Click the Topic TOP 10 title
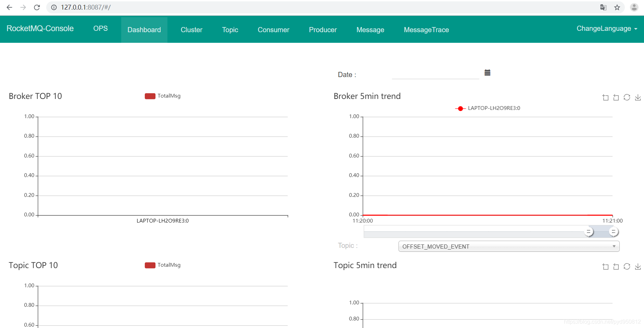Viewport: 644px width, 328px height. click(x=33, y=265)
